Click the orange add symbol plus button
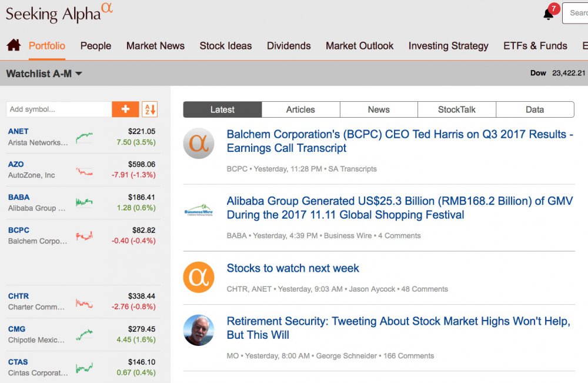This screenshot has height=383, width=588. point(125,109)
